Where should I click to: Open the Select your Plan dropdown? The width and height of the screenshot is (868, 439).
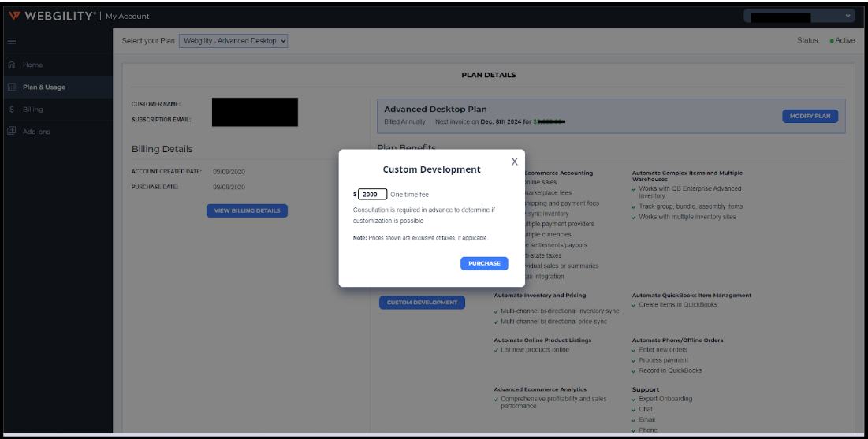point(233,41)
